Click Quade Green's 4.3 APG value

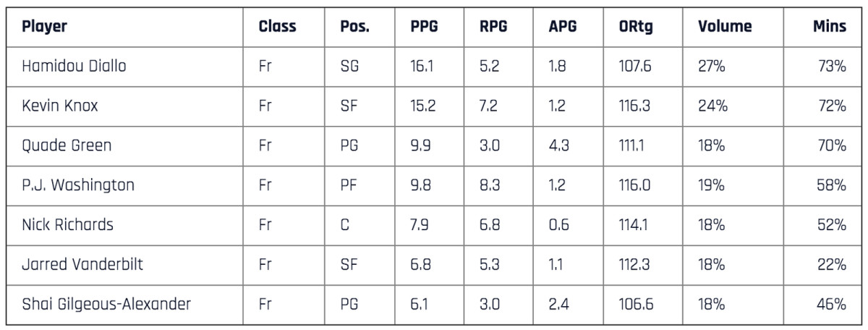pos(558,145)
